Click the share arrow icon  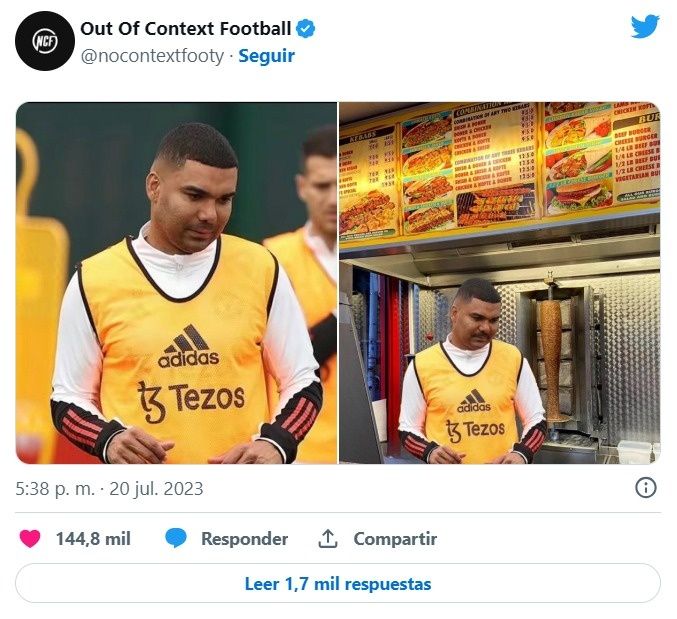pyautogui.click(x=327, y=539)
